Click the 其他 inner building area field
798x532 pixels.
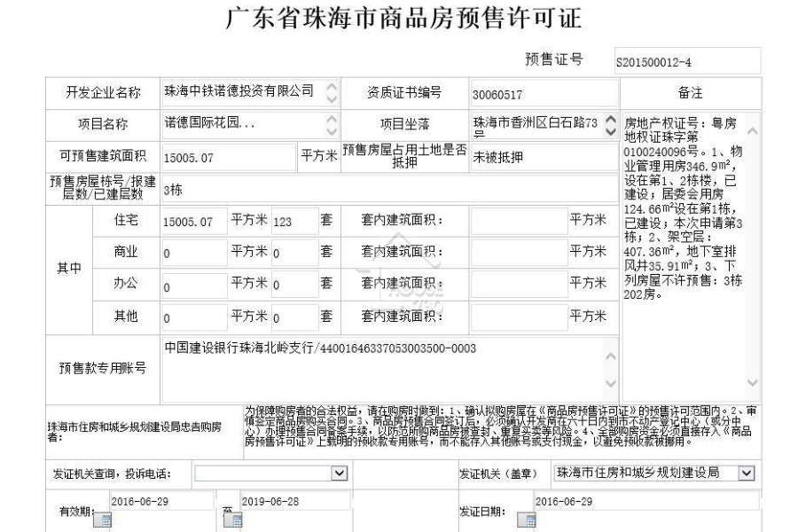519,317
